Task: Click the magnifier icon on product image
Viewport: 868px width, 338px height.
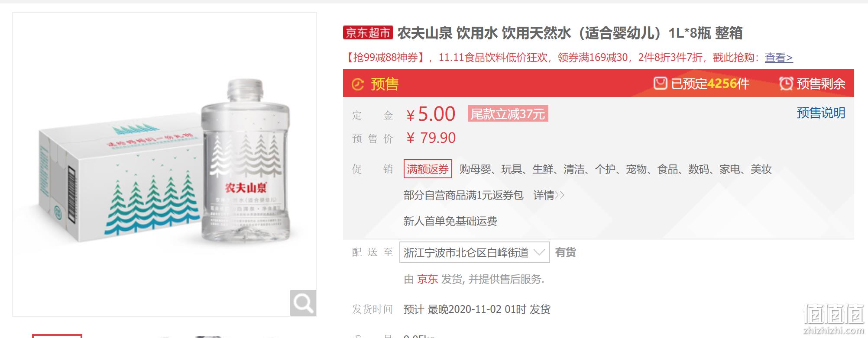Action: (303, 303)
